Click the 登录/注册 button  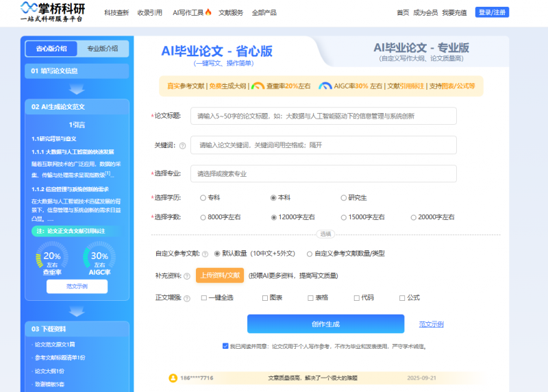pyautogui.click(x=492, y=12)
